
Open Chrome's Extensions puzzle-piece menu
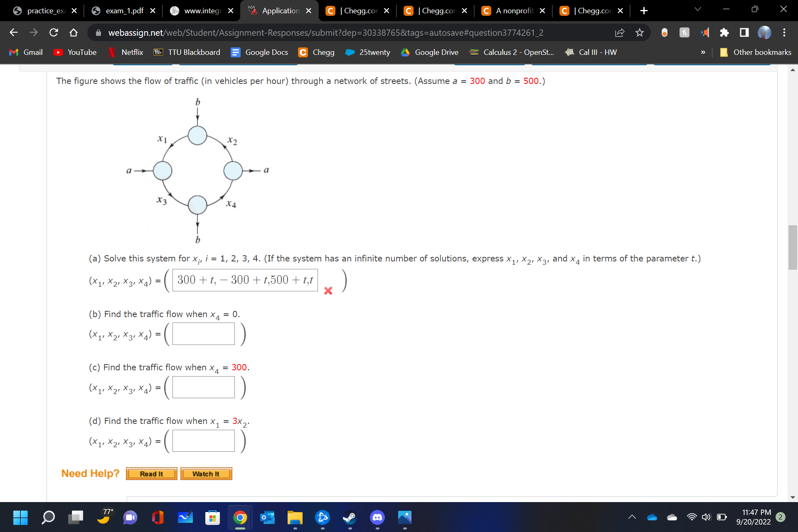pos(724,32)
